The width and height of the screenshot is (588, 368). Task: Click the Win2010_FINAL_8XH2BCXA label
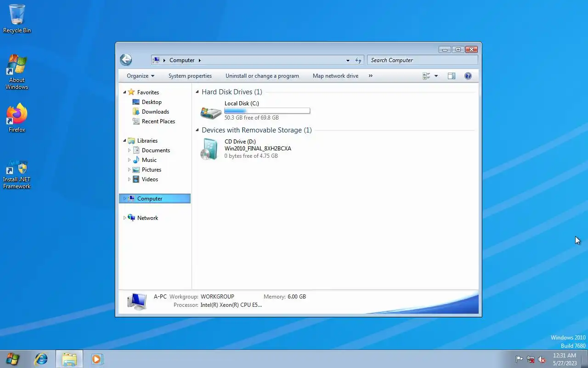258,149
